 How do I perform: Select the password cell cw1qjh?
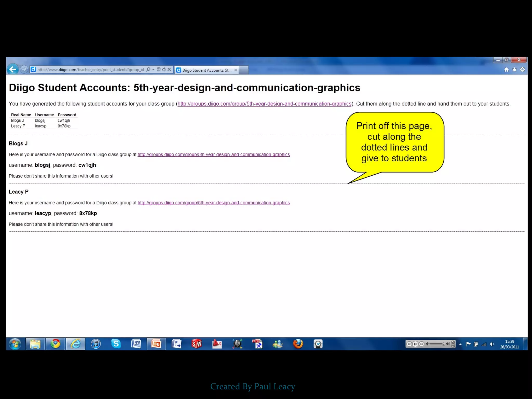point(64,121)
